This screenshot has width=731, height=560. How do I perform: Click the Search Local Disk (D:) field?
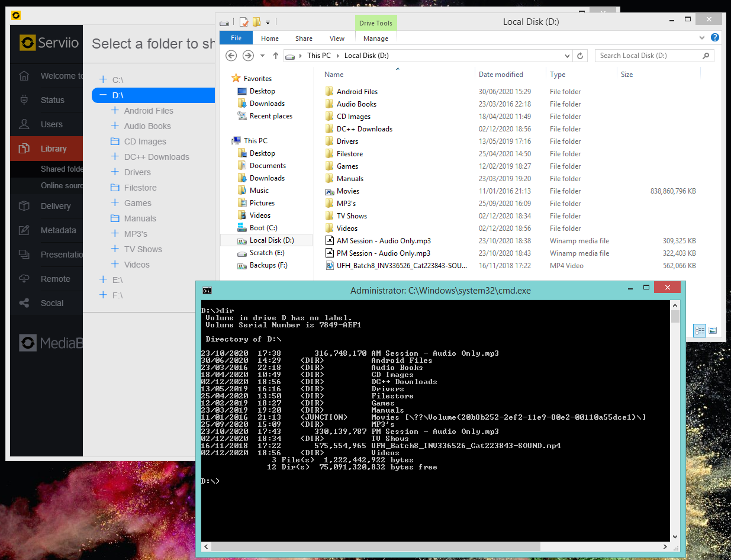point(648,56)
